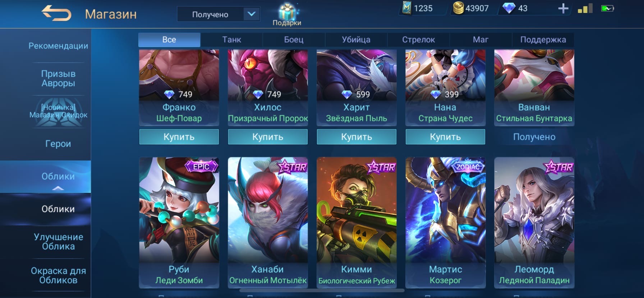Buy the Франко Шеф-Повар skin
The height and width of the screenshot is (298, 644).
point(179,137)
